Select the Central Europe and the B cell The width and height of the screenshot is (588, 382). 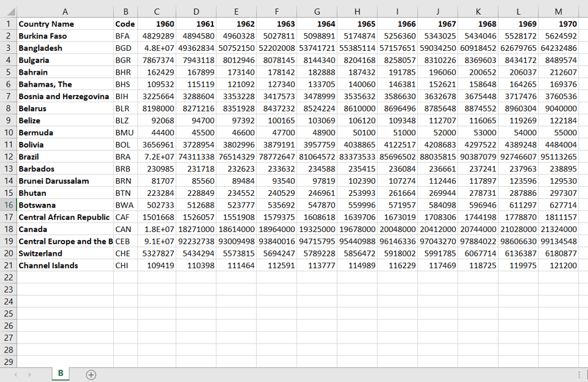66,241
